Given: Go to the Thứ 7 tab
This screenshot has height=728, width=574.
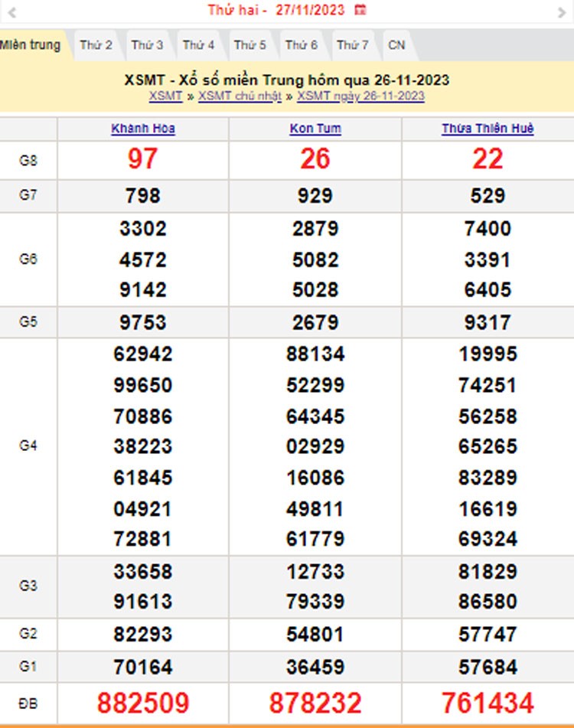Looking at the screenshot, I should pyautogui.click(x=352, y=45).
